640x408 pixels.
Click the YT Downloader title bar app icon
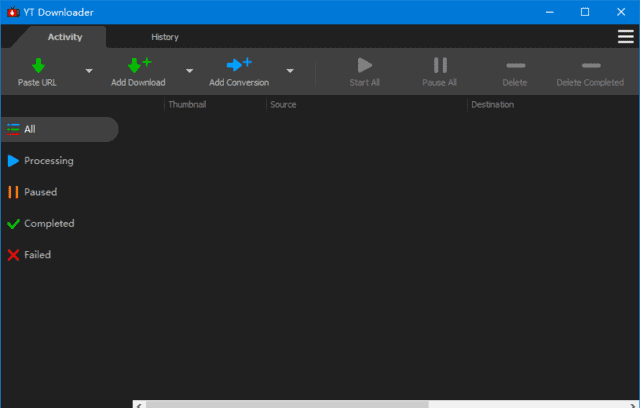(13, 12)
